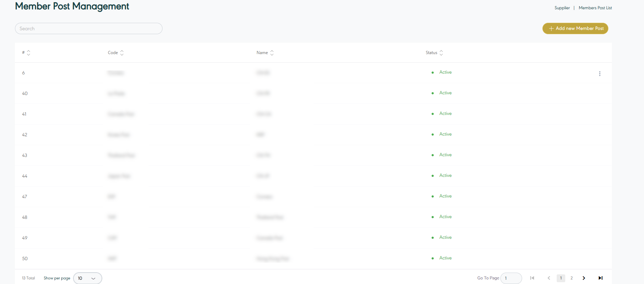Click Add new Member Post button
This screenshot has width=644, height=284.
[575, 28]
